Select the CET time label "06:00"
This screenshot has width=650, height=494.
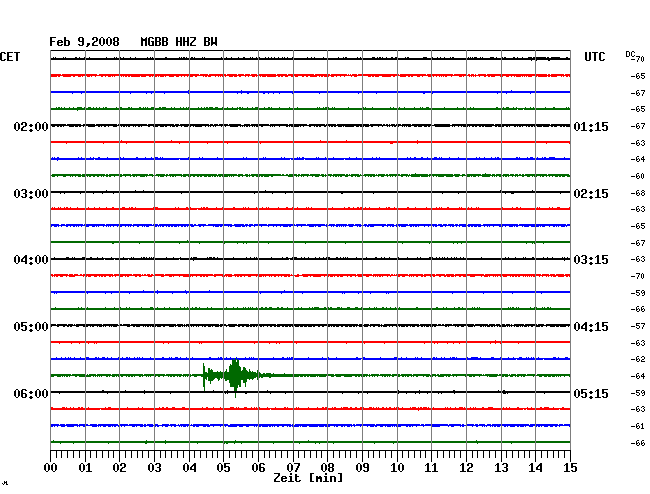tap(31, 393)
